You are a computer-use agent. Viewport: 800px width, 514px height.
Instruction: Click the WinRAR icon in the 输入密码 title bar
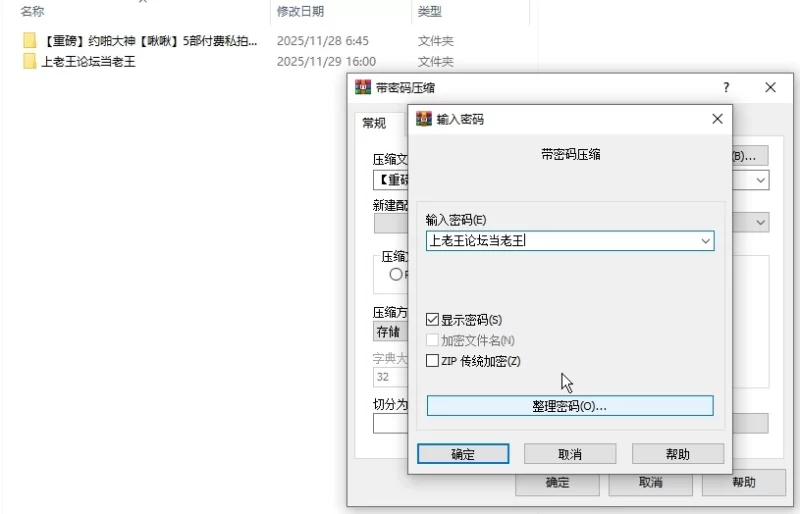click(x=423, y=119)
